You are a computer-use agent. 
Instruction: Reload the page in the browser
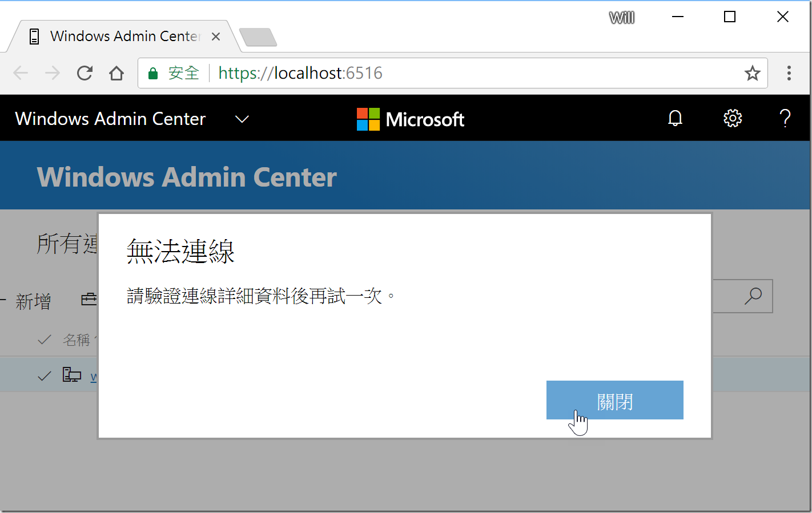click(x=85, y=73)
